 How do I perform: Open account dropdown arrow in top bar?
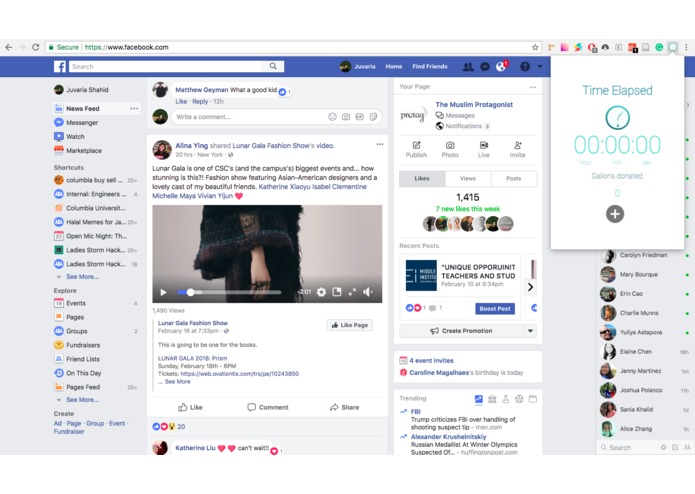(x=540, y=66)
